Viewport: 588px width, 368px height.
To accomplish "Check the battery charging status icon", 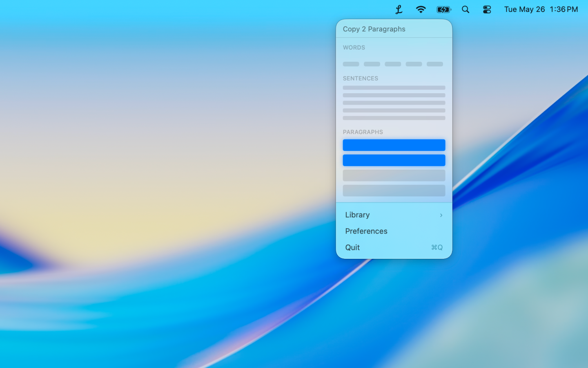I will 443,9.
